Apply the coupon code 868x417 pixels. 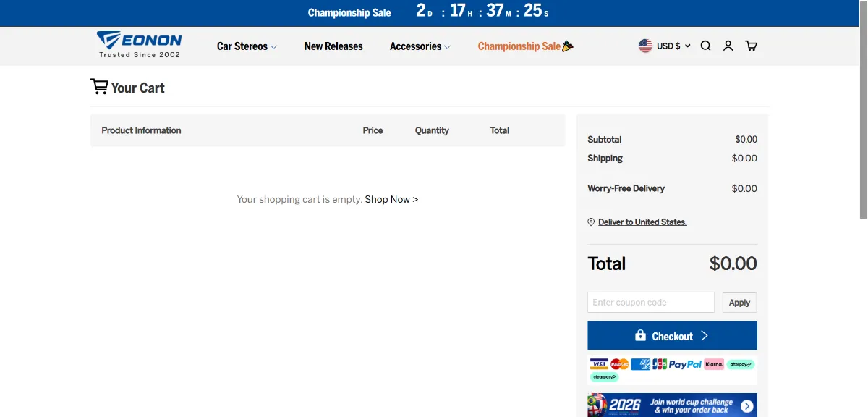(x=739, y=303)
